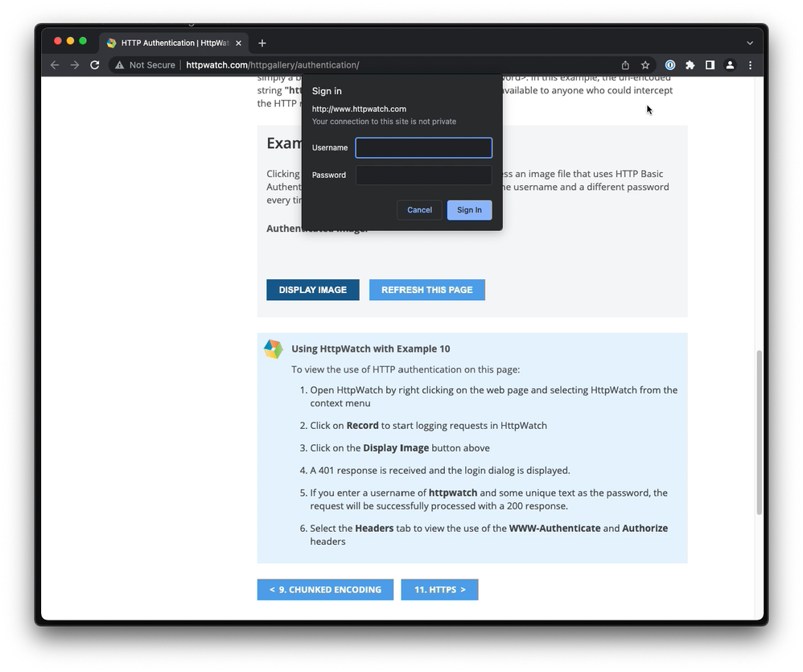This screenshot has width=803, height=672.
Task: Close the HTTP Authentication tab
Action: click(238, 43)
